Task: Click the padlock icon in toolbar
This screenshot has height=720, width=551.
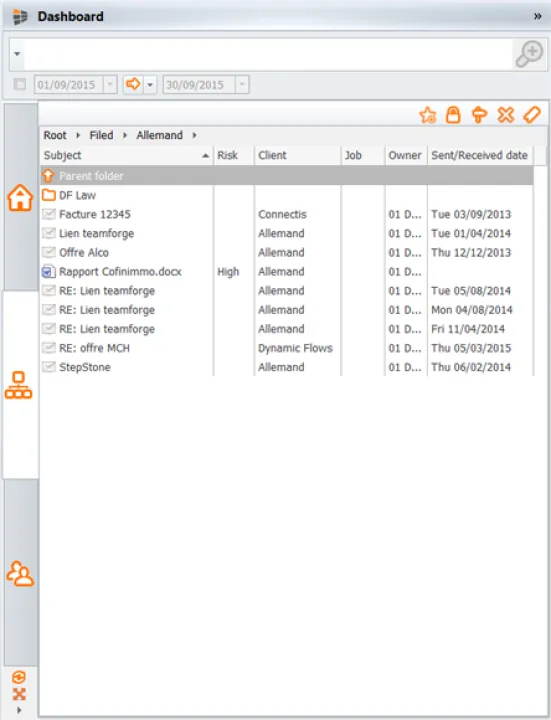Action: pyautogui.click(x=453, y=115)
